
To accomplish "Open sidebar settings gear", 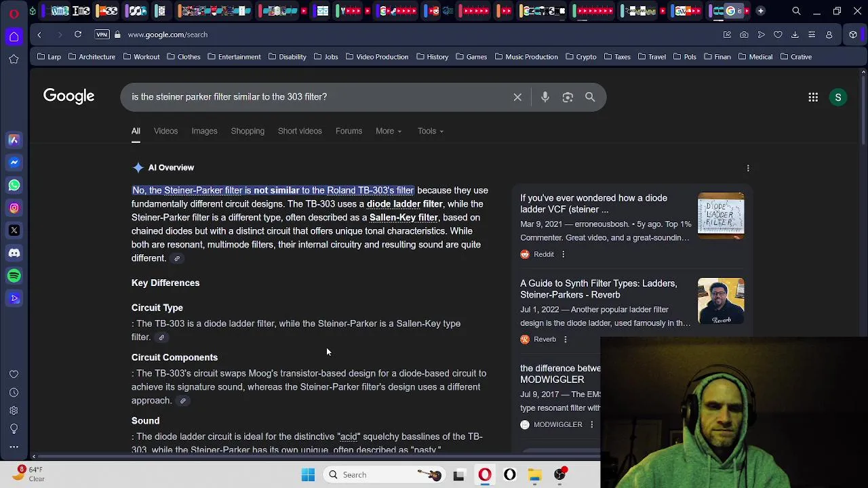I will point(14,411).
